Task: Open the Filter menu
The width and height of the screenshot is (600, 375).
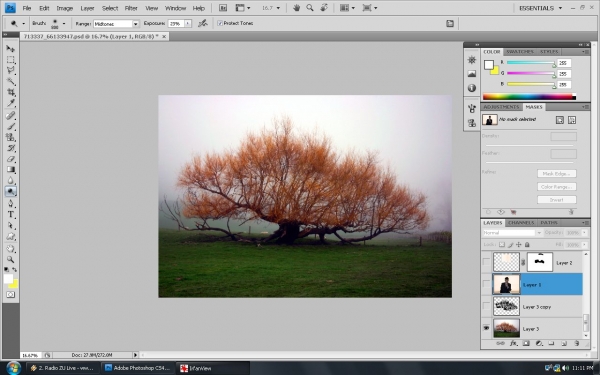Action: point(131,8)
